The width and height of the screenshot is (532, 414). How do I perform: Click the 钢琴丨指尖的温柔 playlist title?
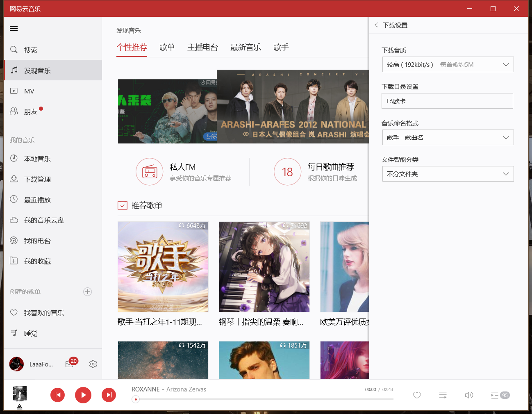[x=261, y=322]
